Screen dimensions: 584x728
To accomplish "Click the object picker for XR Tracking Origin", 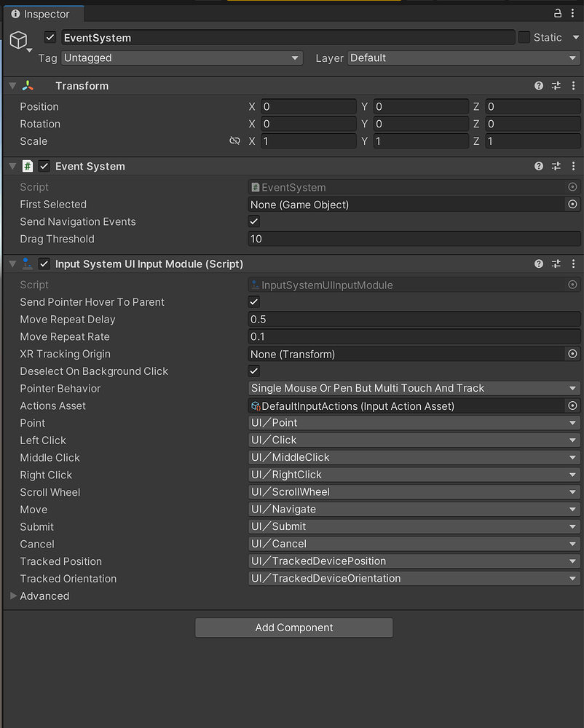I will click(572, 354).
